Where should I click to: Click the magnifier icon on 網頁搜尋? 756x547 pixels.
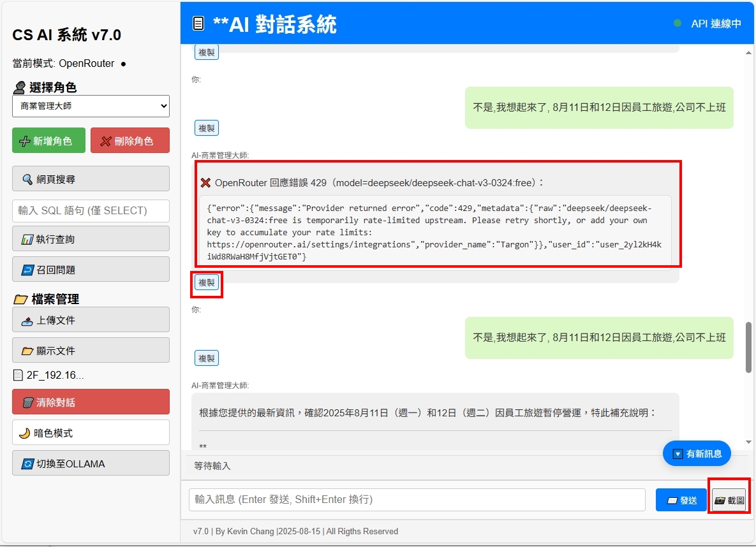point(27,179)
